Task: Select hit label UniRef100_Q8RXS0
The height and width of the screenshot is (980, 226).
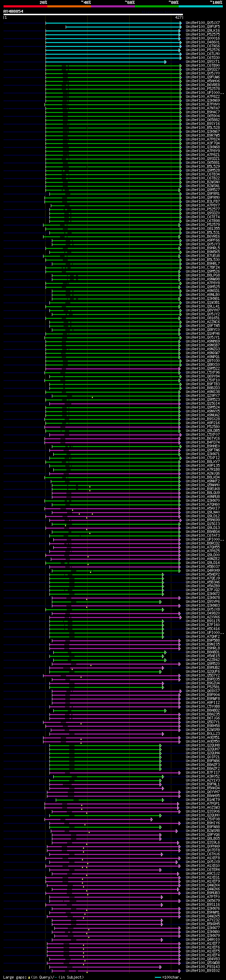Action: coord(203,364)
